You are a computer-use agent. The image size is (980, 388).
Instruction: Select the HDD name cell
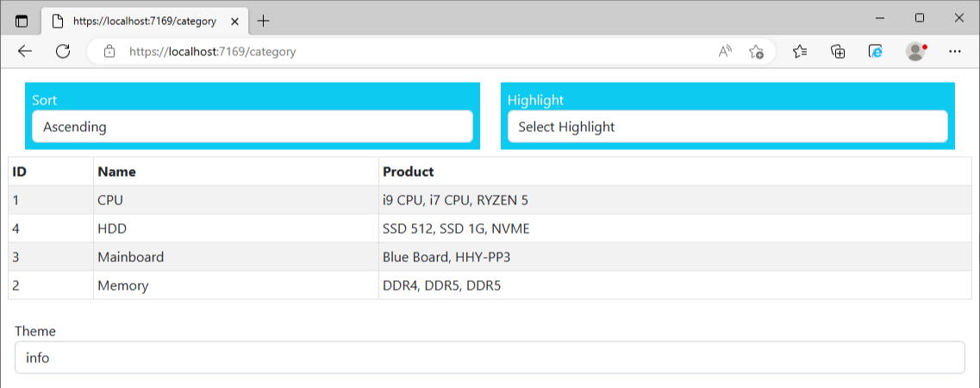[235, 228]
